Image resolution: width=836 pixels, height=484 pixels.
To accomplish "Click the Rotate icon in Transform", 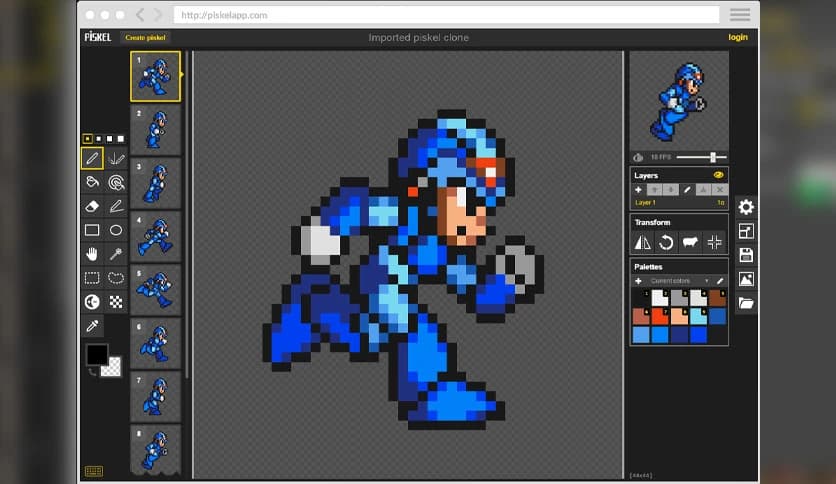I will (x=666, y=242).
